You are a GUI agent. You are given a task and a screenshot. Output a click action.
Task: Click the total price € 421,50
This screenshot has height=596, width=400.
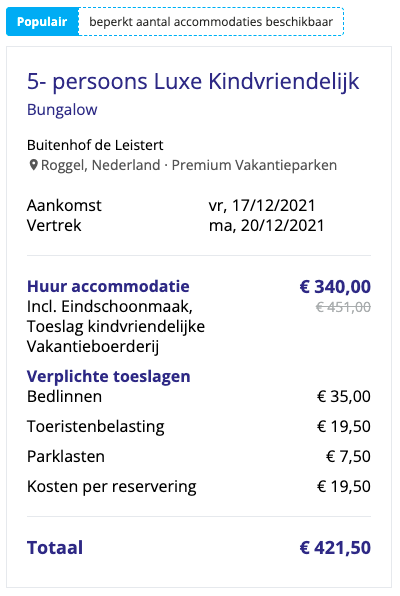(x=335, y=548)
